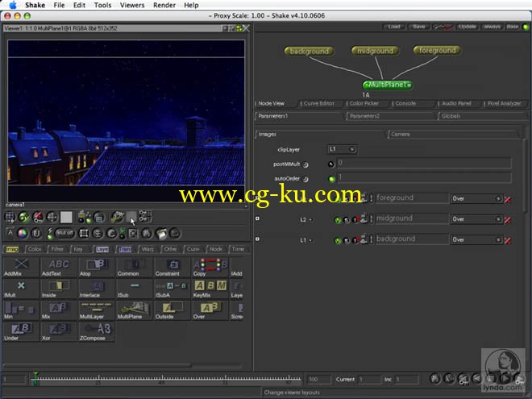Insert the Constraint node
Viewport: 532px width, 399px height.
click(x=172, y=267)
